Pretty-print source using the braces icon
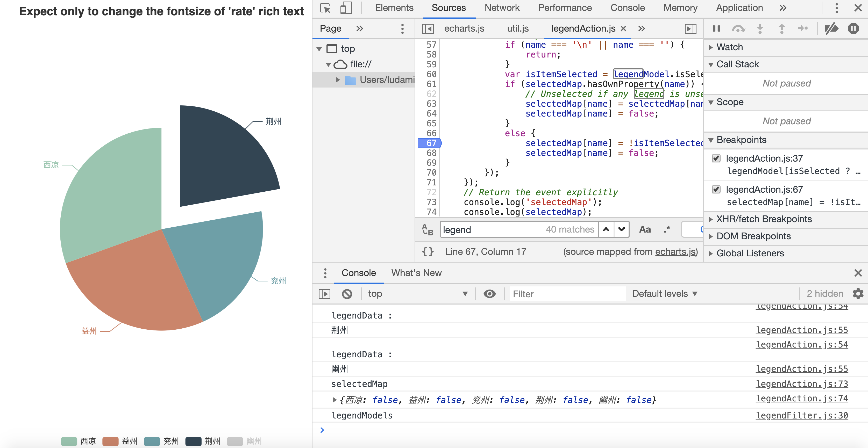 pyautogui.click(x=428, y=251)
